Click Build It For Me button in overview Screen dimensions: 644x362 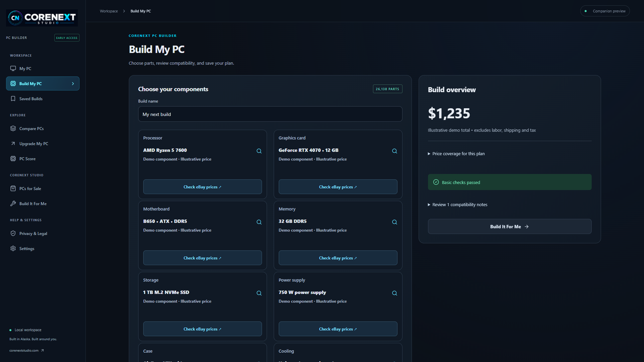510,226
